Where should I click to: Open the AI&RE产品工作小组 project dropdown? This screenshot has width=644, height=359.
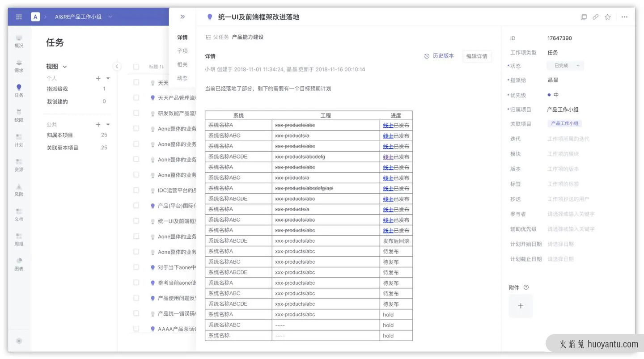[84, 17]
